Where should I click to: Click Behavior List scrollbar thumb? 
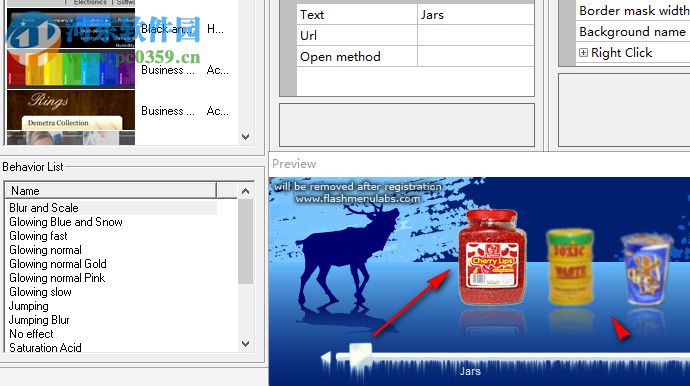pos(246,241)
